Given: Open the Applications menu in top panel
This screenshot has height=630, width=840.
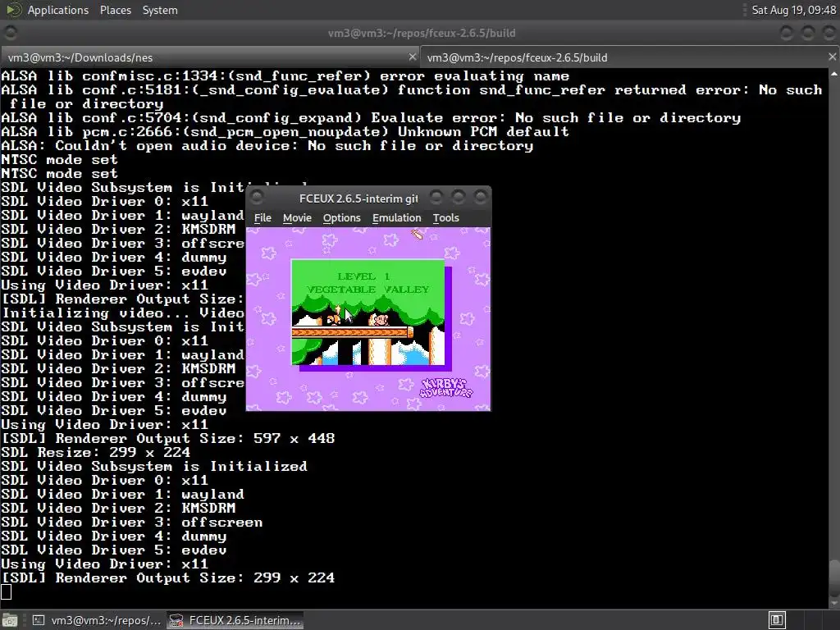Looking at the screenshot, I should pyautogui.click(x=58, y=10).
